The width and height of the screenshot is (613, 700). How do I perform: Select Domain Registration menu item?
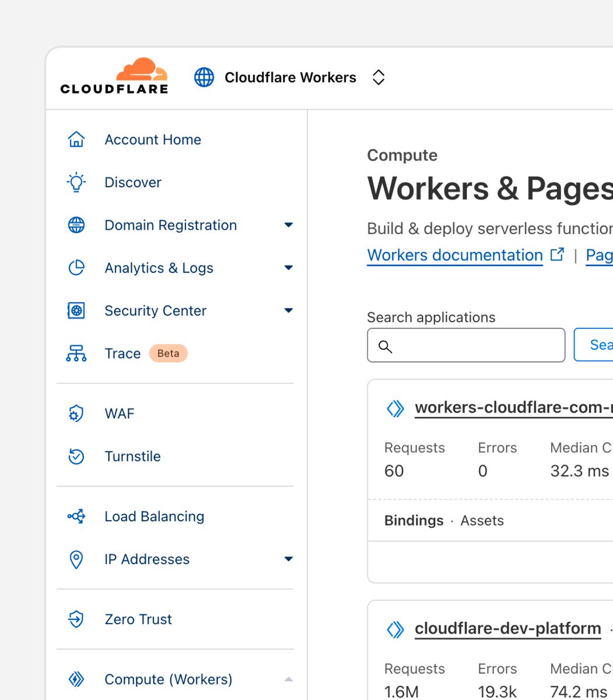click(x=171, y=225)
